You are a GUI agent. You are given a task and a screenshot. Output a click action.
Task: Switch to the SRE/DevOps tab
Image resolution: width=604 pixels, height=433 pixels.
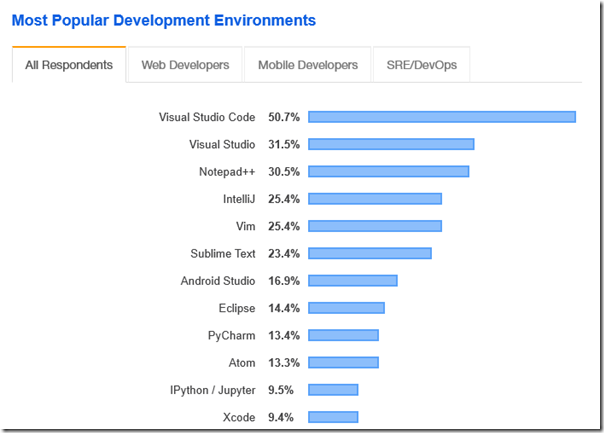[421, 65]
